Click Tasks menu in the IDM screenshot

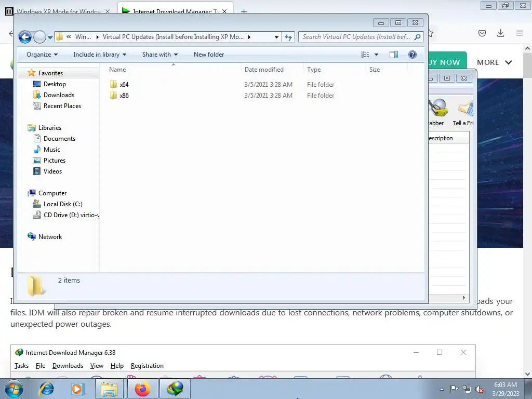(21, 366)
